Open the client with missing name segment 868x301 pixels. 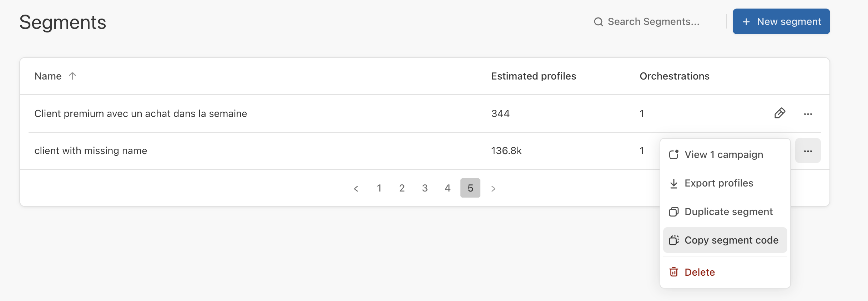(91, 151)
